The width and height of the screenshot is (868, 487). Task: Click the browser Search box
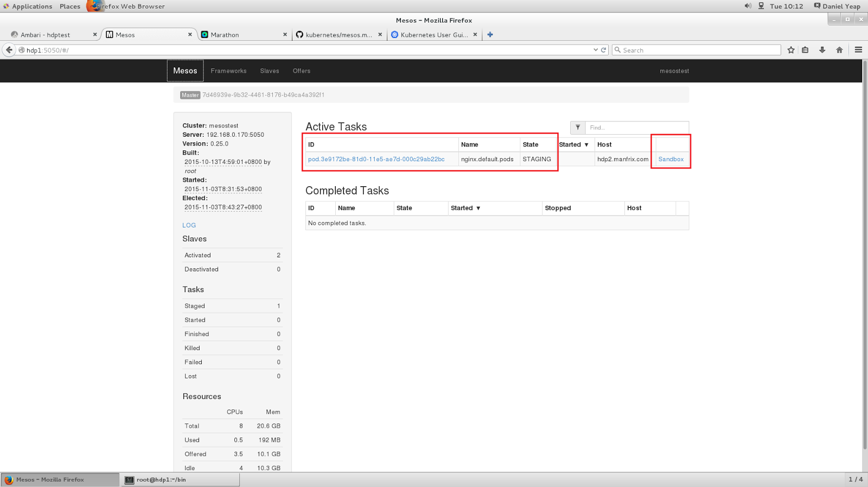click(697, 50)
